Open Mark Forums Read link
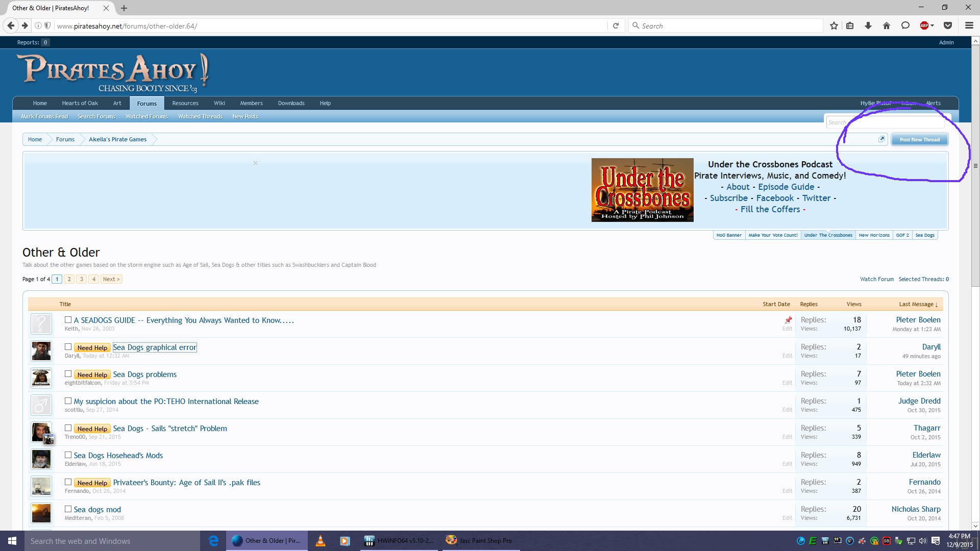980x551 pixels. coord(44,116)
